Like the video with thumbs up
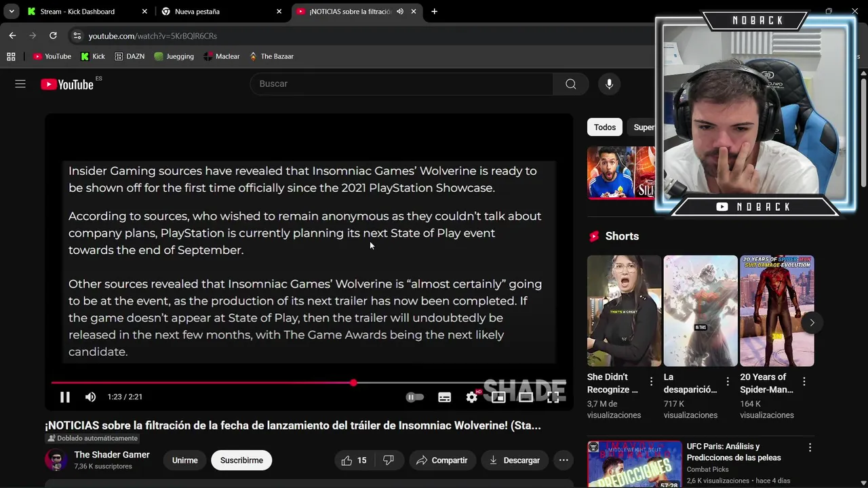This screenshot has width=868, height=488. [353, 460]
